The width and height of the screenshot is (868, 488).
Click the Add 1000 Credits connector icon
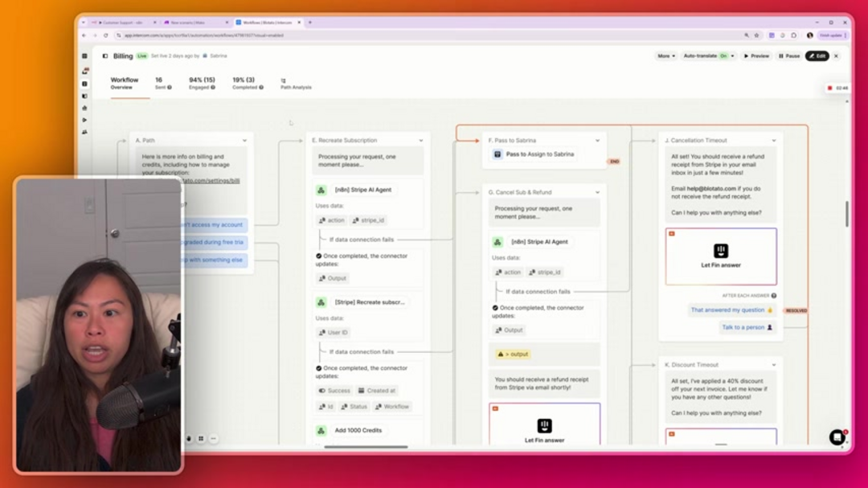(x=321, y=430)
